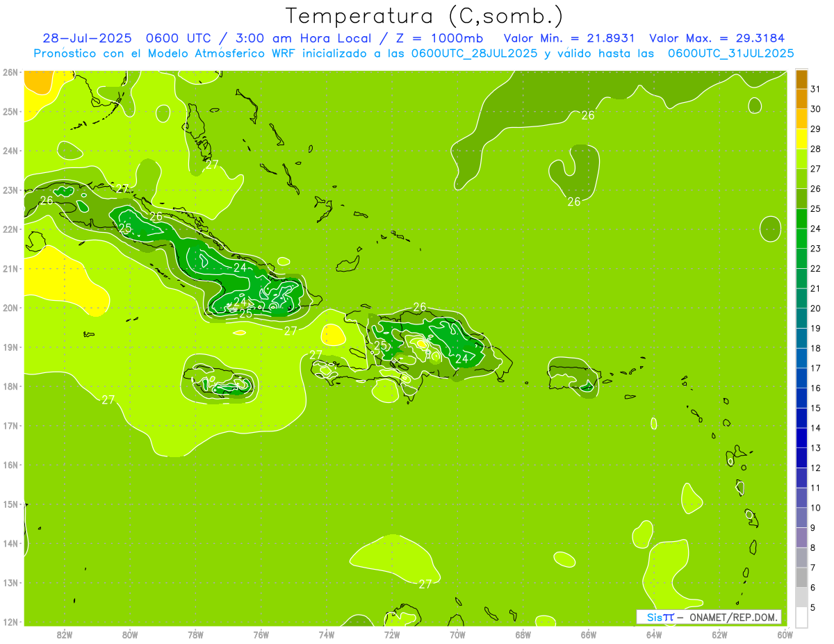Click the "80W" longitude axis label
This screenshot has height=644, width=834.
click(x=130, y=634)
